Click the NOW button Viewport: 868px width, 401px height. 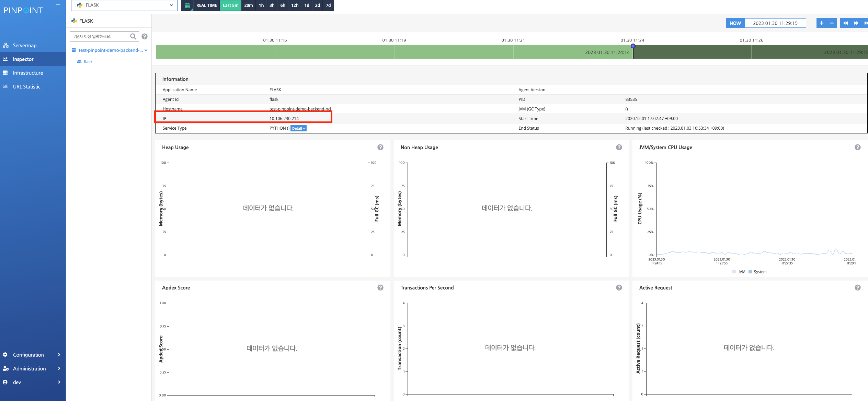click(x=735, y=23)
